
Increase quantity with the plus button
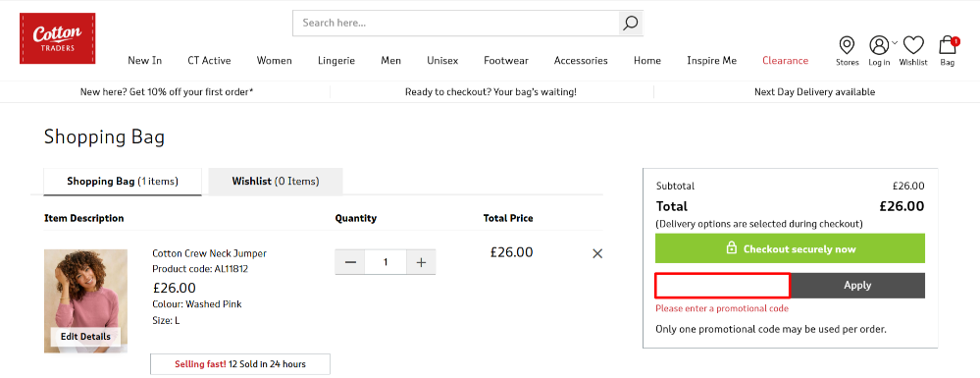(421, 262)
